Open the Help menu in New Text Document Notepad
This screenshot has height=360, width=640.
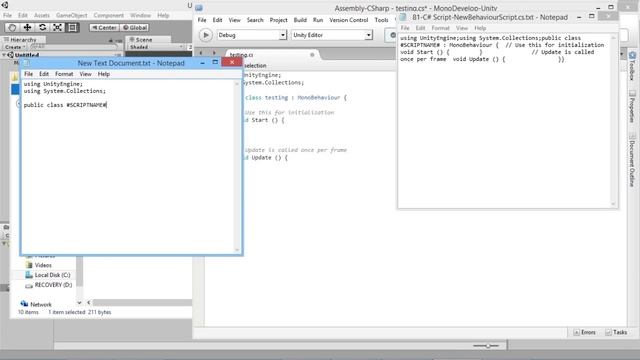click(x=104, y=74)
